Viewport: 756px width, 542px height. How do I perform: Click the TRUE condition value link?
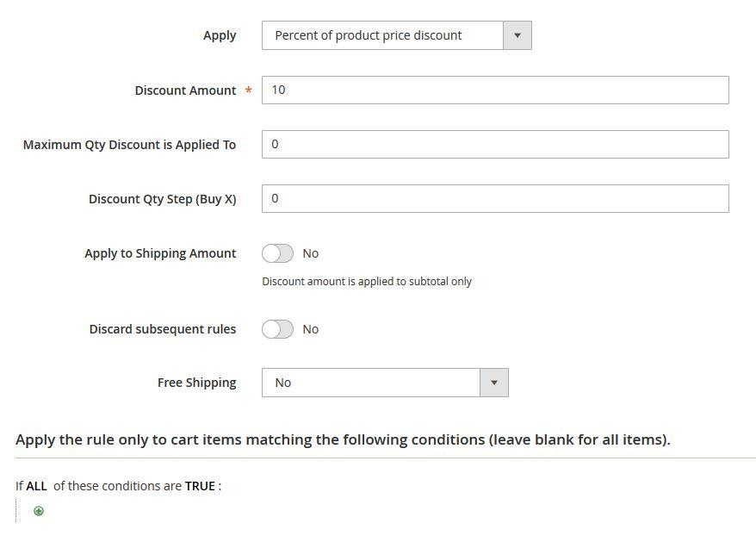[x=200, y=486]
